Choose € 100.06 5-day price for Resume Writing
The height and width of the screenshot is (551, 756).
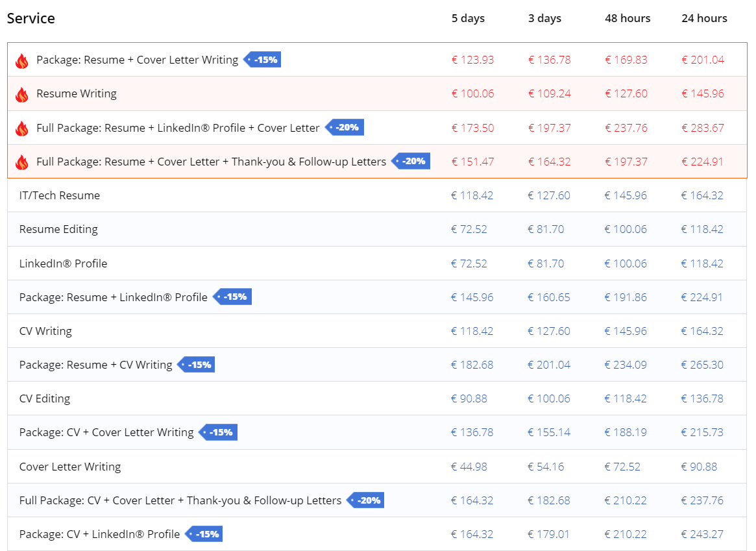pos(472,93)
